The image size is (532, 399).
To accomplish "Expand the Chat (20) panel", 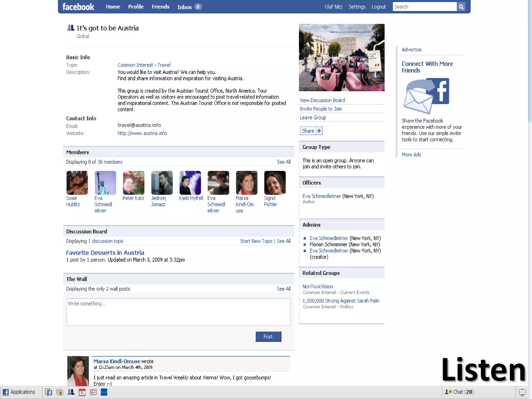I will [x=460, y=392].
